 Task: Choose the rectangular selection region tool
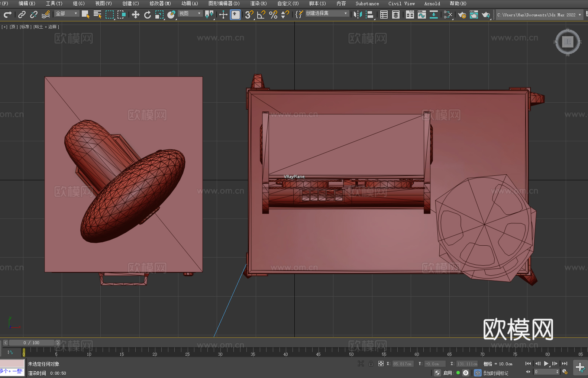point(110,14)
